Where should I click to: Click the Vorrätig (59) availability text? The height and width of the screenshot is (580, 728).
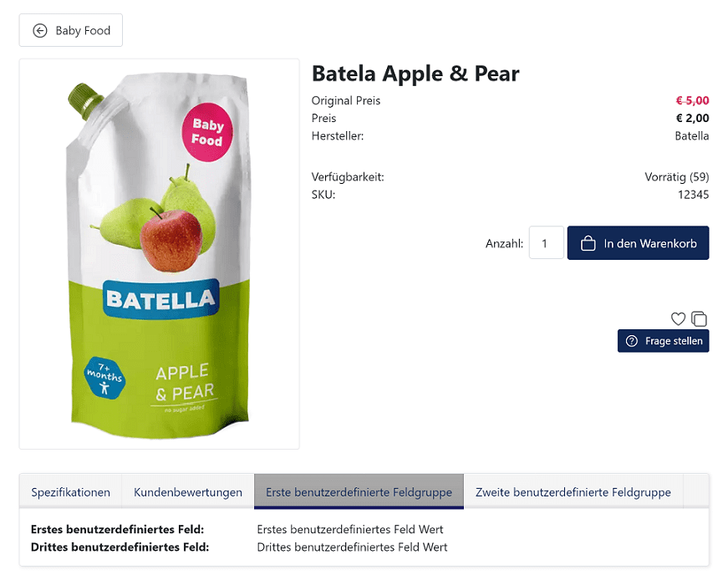point(676,177)
